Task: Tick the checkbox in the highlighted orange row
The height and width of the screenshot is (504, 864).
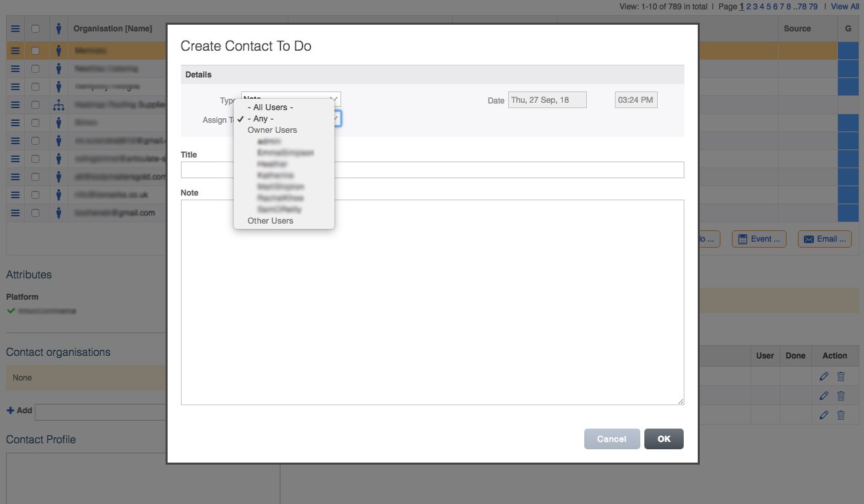Action: point(35,50)
